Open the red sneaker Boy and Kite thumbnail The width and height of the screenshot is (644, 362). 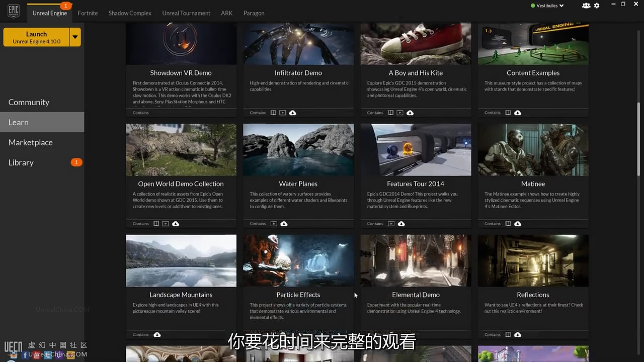click(x=416, y=44)
